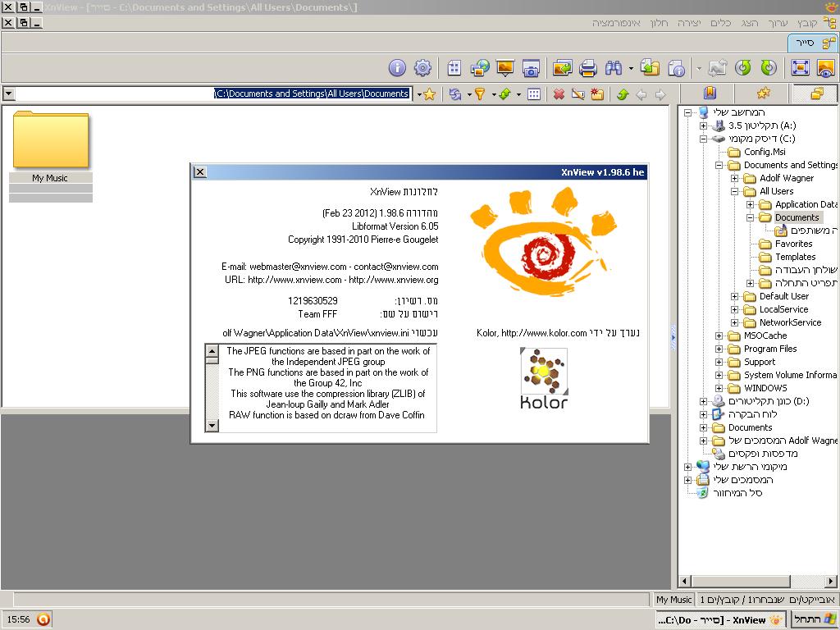Viewport: 840px width, 630px height.
Task: Toggle the filter funnel on the toolbar
Action: point(481,94)
